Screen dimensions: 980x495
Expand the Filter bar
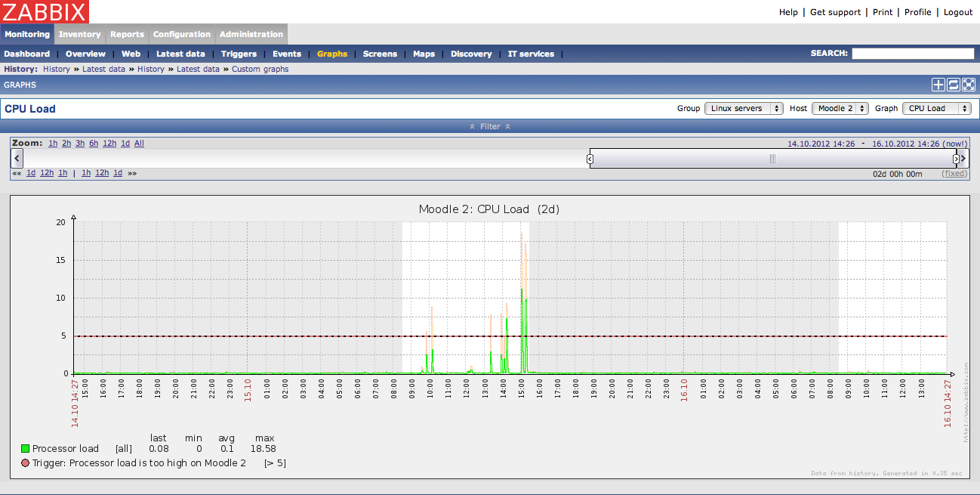pyautogui.click(x=490, y=126)
